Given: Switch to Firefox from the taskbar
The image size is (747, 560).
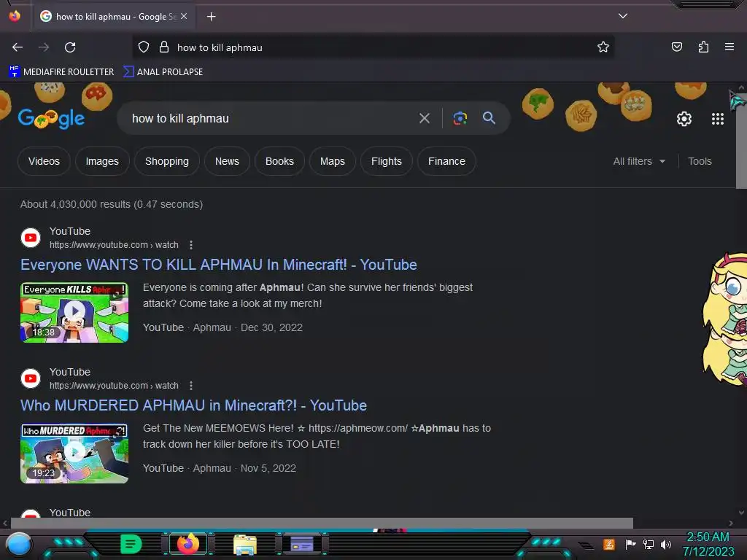Looking at the screenshot, I should (187, 544).
